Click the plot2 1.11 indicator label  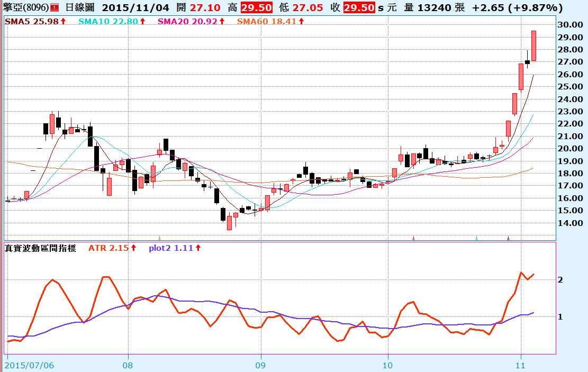171,248
